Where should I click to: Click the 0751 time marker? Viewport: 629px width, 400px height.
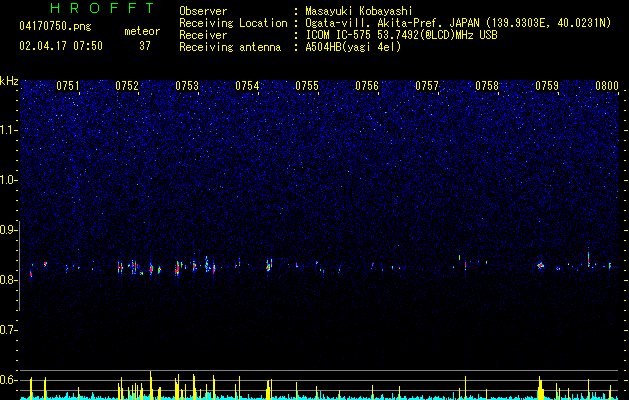click(68, 86)
